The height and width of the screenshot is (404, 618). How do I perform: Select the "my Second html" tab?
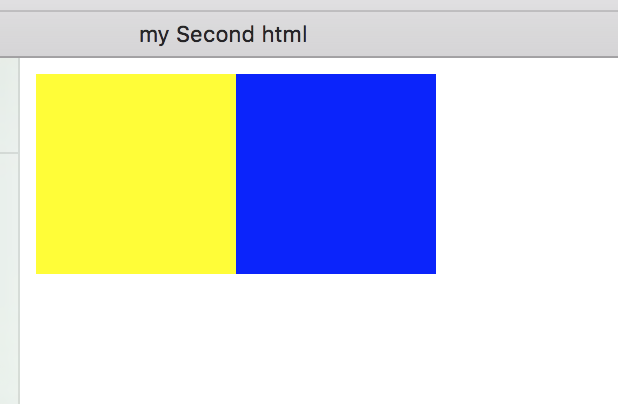(x=223, y=35)
